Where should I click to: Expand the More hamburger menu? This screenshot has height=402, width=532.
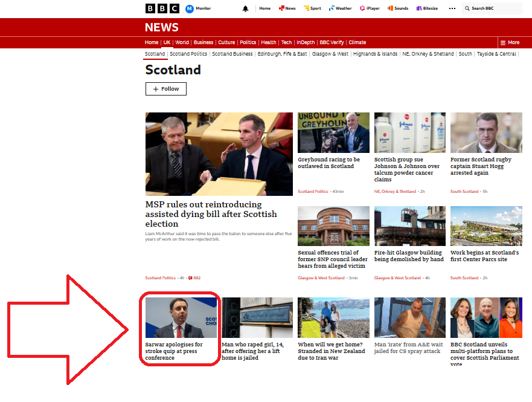(510, 42)
